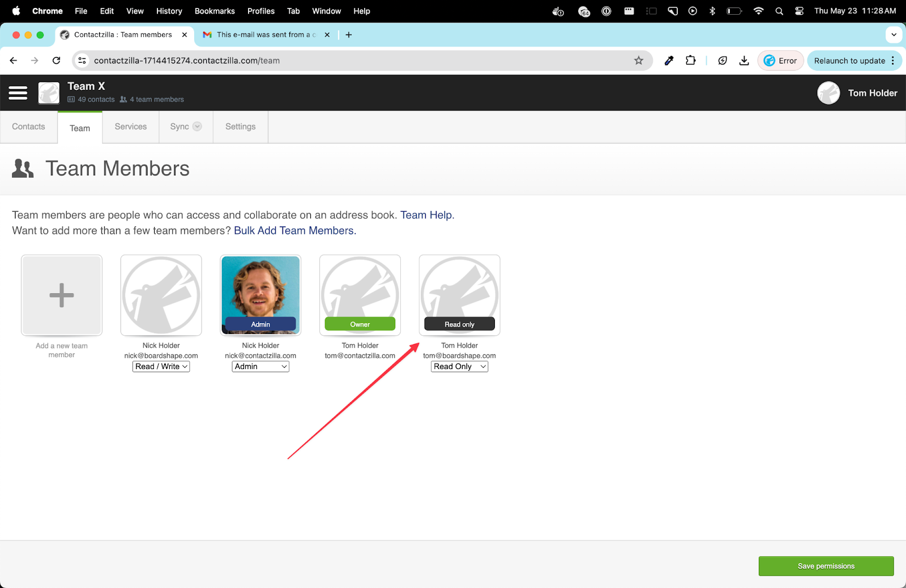Open the Bookmarks menu in menu bar

point(215,11)
